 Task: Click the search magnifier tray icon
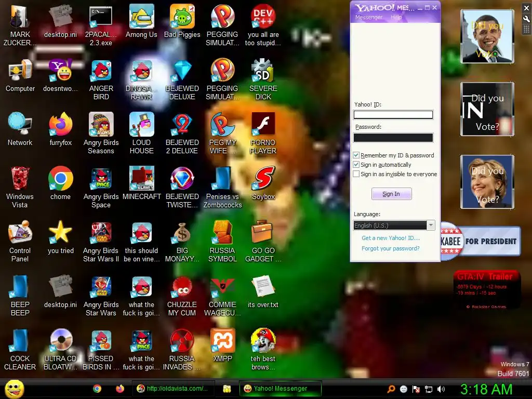click(391, 389)
